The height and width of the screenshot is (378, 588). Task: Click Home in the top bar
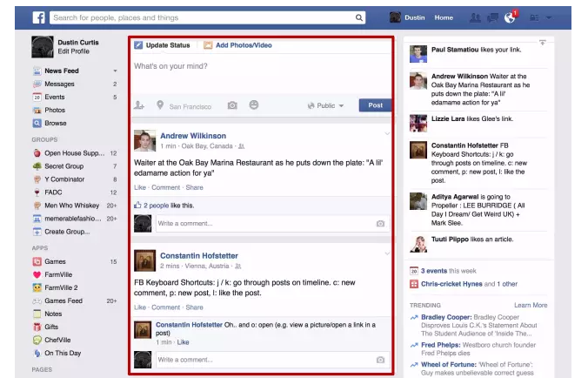point(444,17)
